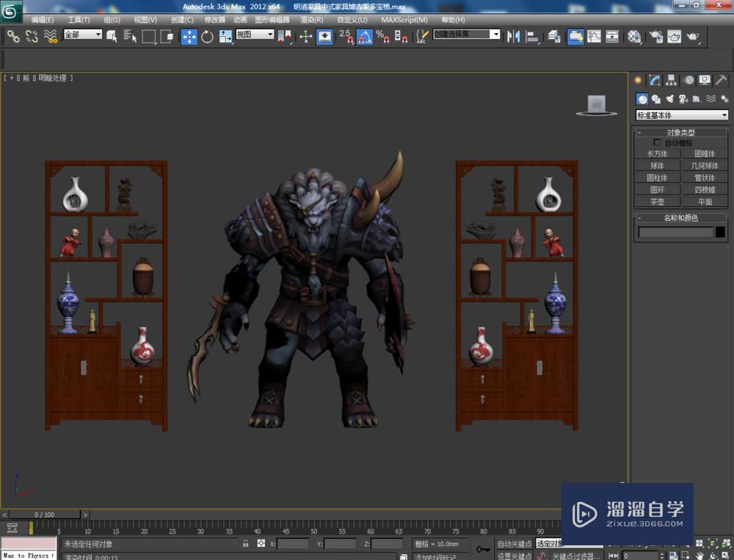Open the Modify panel tab

pos(655,81)
